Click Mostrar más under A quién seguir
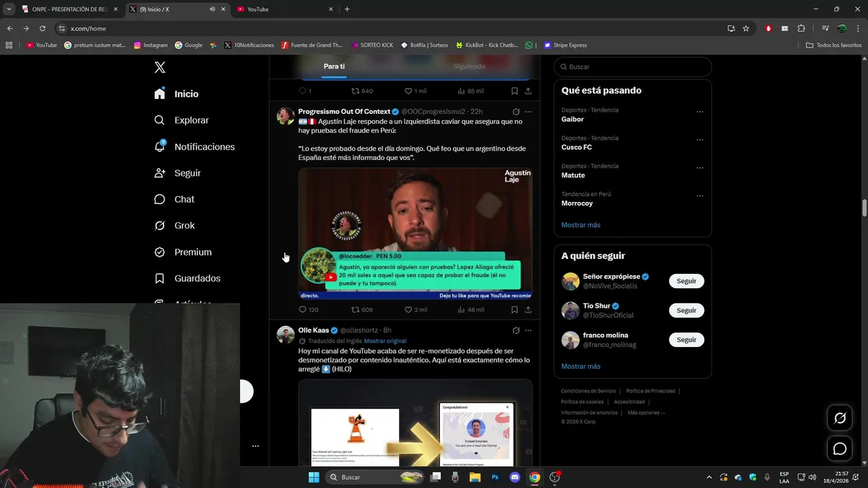 580,367
